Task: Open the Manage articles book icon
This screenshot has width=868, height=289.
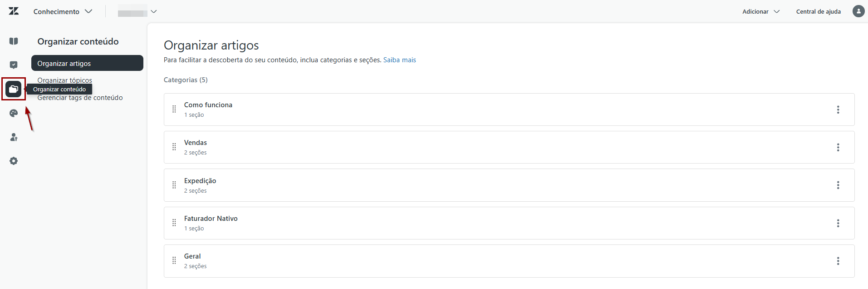Action: 14,41
